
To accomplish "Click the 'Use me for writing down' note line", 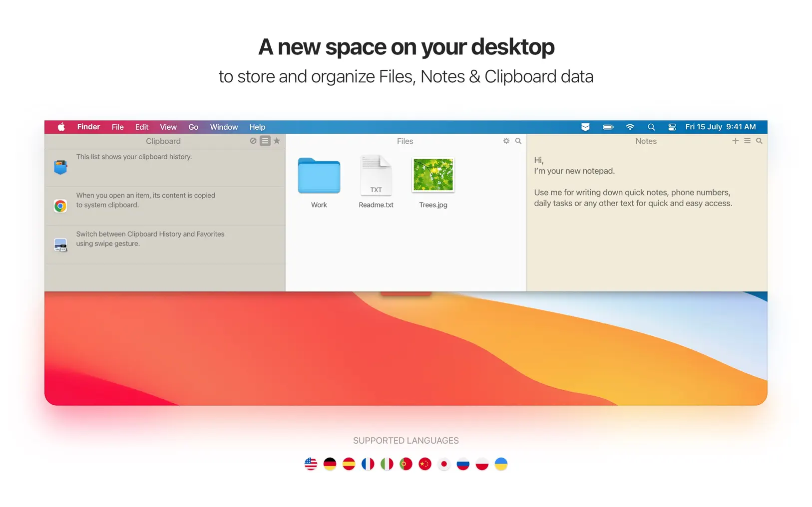I will (x=632, y=193).
